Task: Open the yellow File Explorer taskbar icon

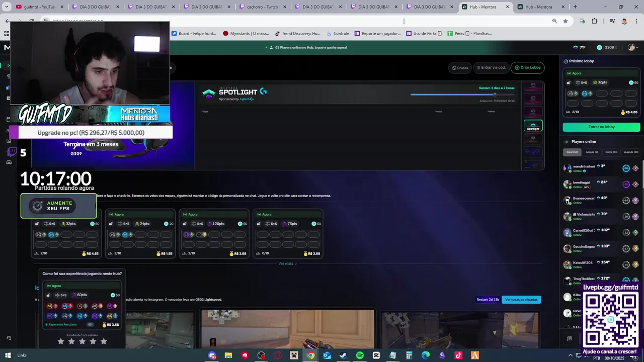Action: pyautogui.click(x=228, y=355)
